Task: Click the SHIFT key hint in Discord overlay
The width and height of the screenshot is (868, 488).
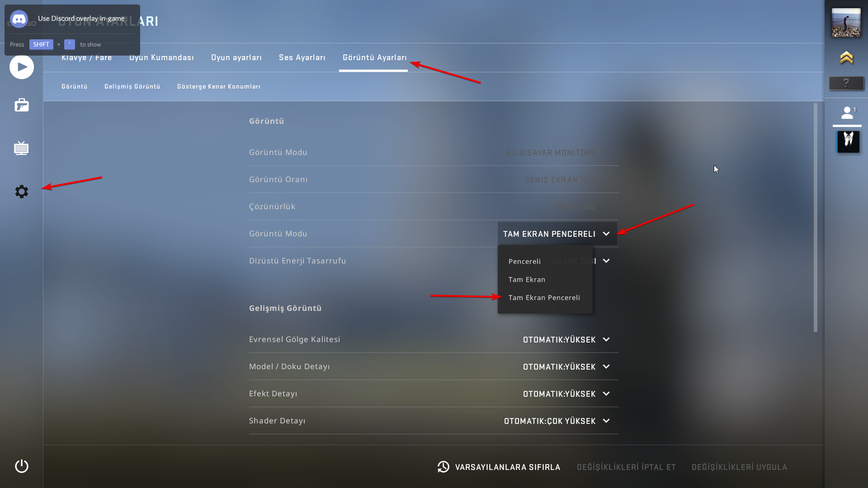Action: pyautogui.click(x=41, y=44)
